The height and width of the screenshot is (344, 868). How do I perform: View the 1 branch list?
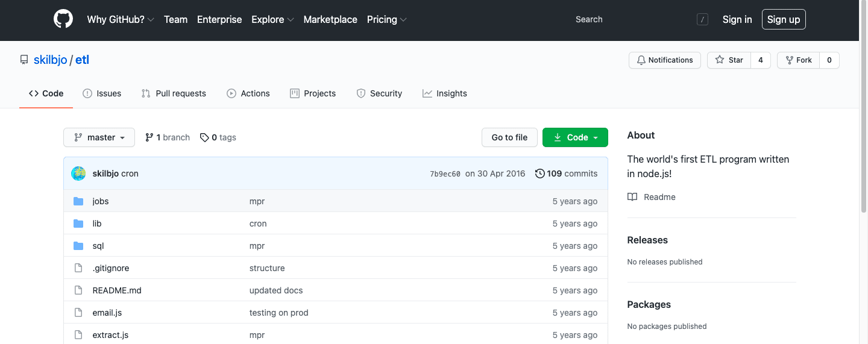coord(168,137)
